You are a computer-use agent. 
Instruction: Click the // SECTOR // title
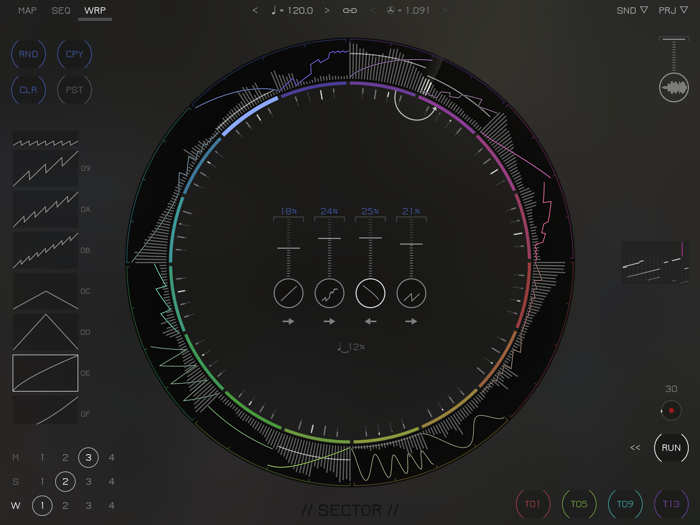point(350,510)
